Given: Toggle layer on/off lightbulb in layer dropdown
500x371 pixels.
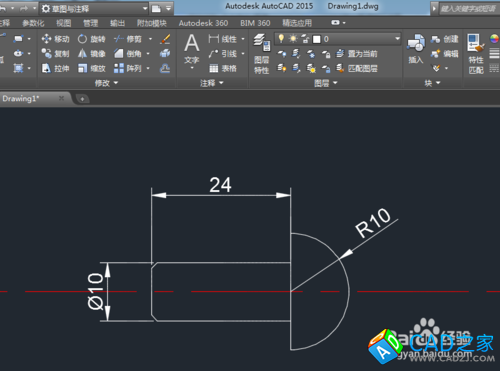Looking at the screenshot, I should [x=281, y=39].
